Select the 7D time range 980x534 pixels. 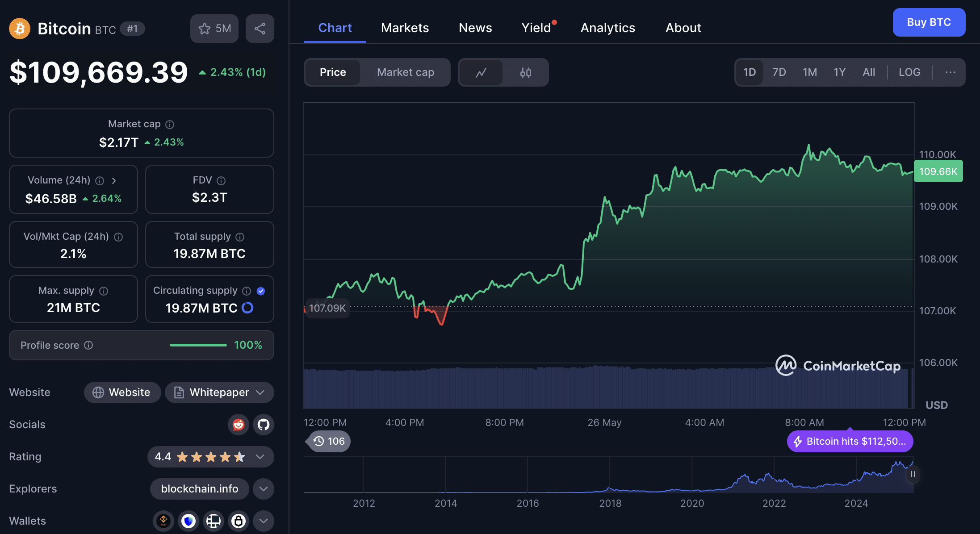[x=779, y=72]
